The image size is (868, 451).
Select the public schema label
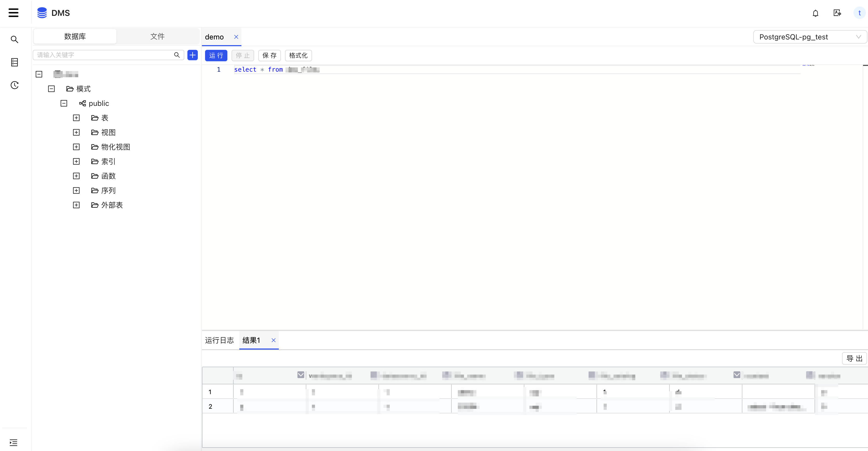(x=99, y=103)
